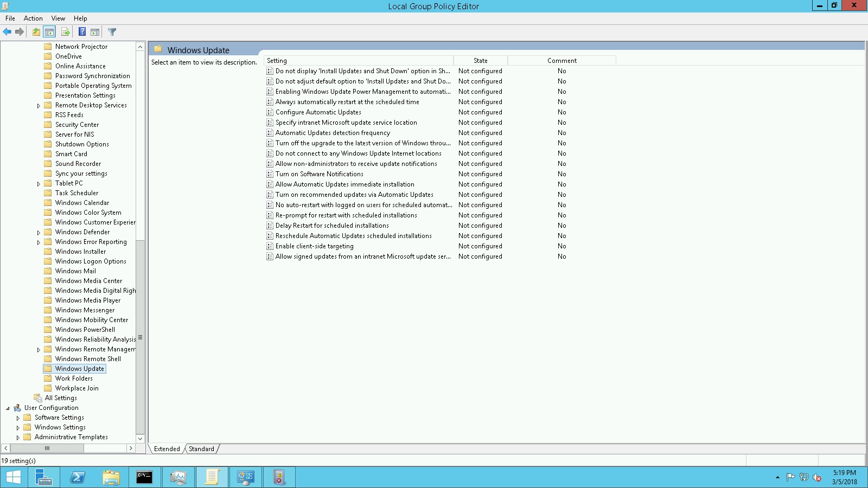The height and width of the screenshot is (488, 868).
Task: Select the Windows PowerShell tree folder
Action: (x=85, y=330)
